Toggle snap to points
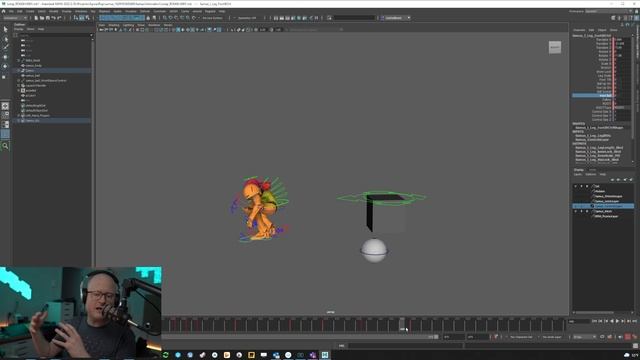This screenshot has width=640, height=360. click(x=176, y=18)
